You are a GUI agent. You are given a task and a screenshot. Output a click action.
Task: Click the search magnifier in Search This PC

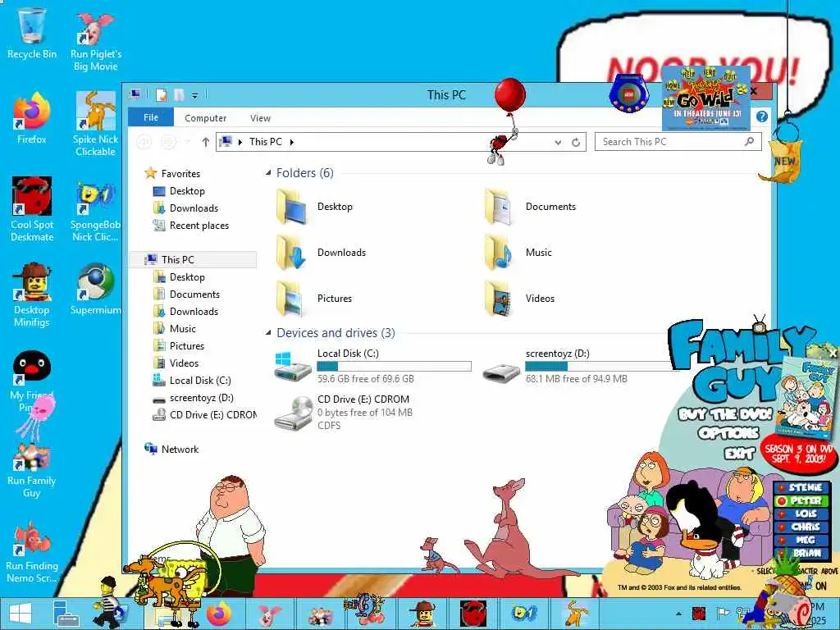click(x=749, y=141)
